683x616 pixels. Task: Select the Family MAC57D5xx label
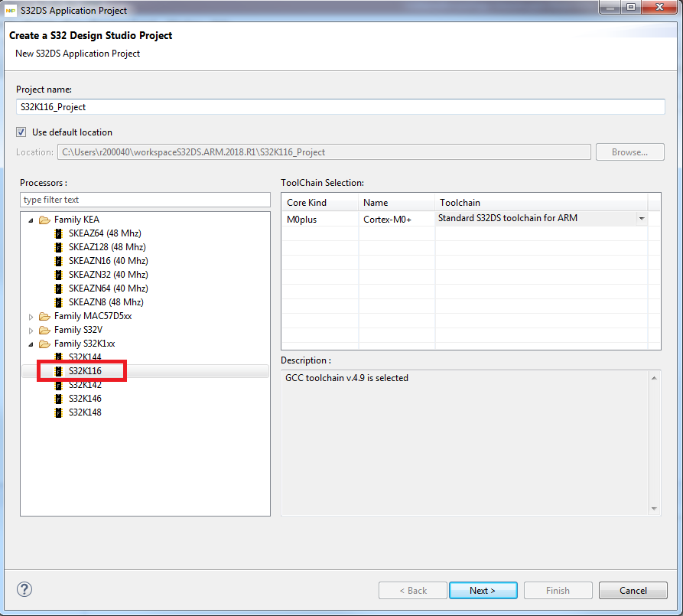tap(93, 316)
